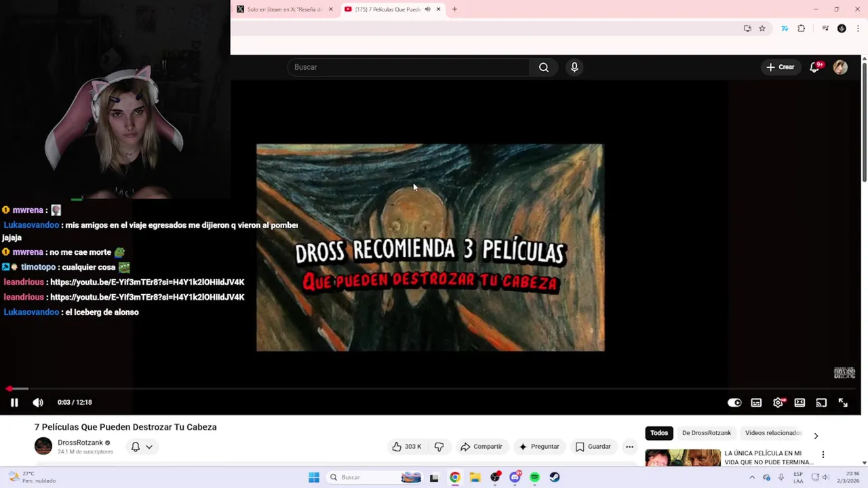Enter fullscreen mode in player
The width and height of the screenshot is (868, 488).
(x=843, y=403)
